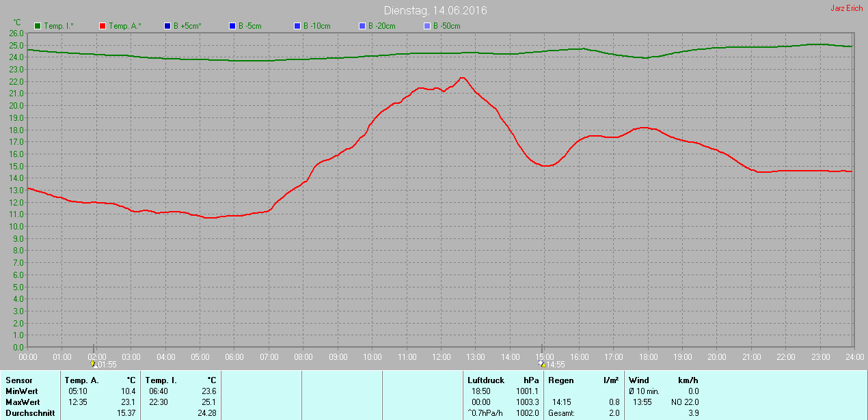Image resolution: width=868 pixels, height=420 pixels.
Task: Click the MaxWert row label
Action: 23,402
